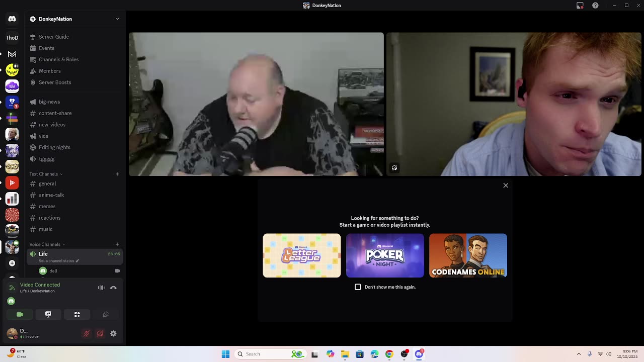Add a server button
The width and height of the screenshot is (644, 362).
point(12,263)
